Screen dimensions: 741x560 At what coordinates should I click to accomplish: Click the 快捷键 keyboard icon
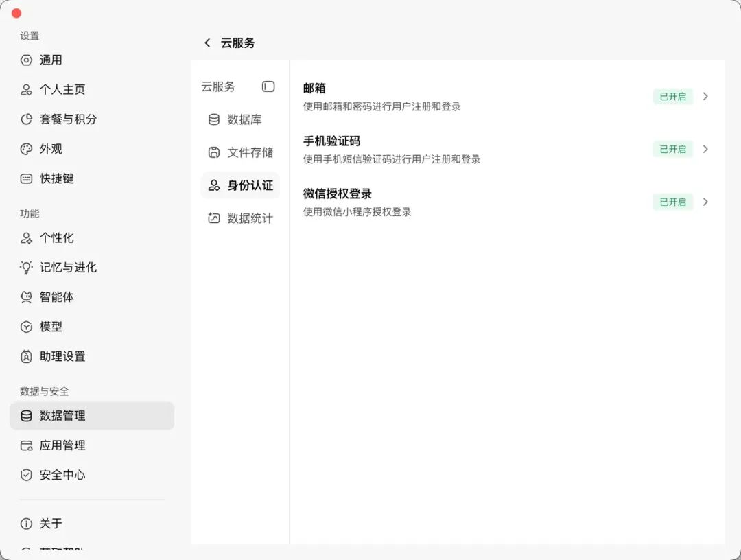(27, 178)
